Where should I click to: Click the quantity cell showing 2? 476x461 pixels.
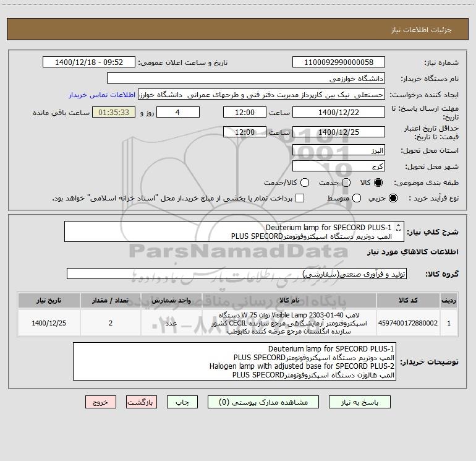(111, 323)
